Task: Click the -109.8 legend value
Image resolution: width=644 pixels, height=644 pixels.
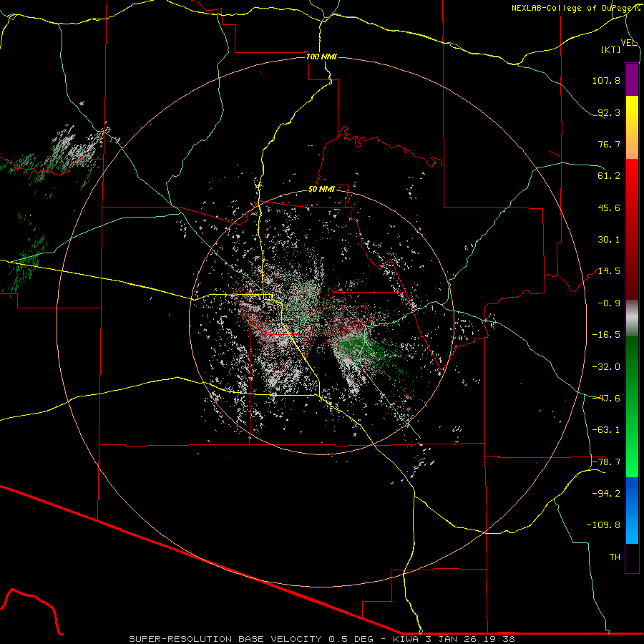Action: tap(603, 525)
